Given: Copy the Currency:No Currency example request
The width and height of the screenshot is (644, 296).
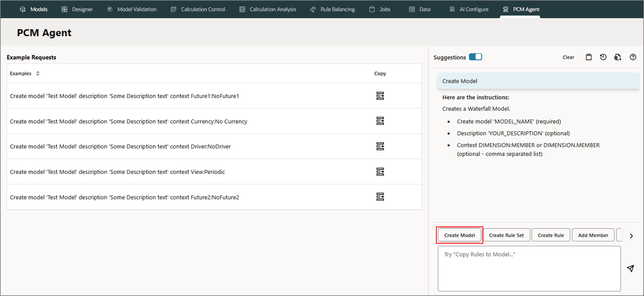Looking at the screenshot, I should pyautogui.click(x=380, y=121).
